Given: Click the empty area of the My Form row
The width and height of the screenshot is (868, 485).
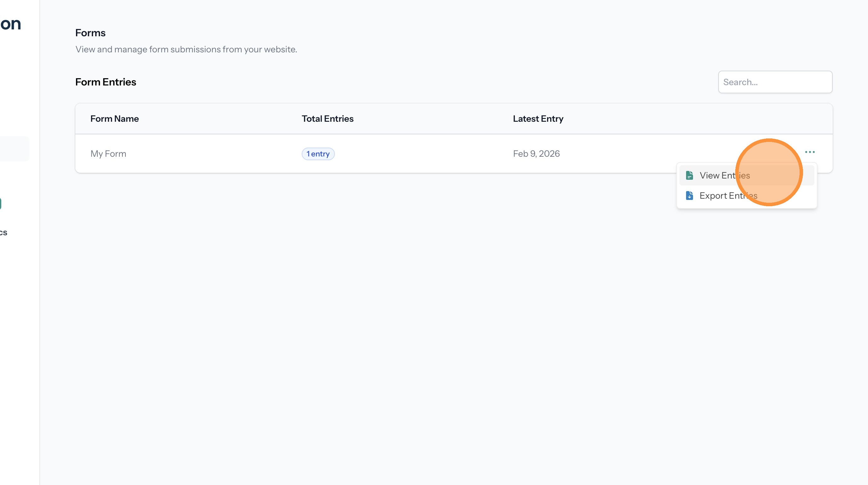Looking at the screenshot, I should 421,154.
